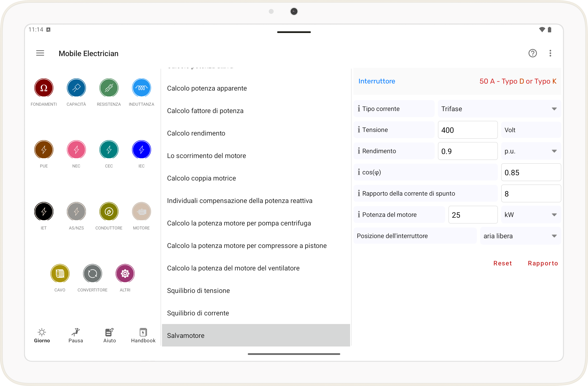Show info for Tipo corrente
The height and width of the screenshot is (386, 588).
click(x=359, y=109)
